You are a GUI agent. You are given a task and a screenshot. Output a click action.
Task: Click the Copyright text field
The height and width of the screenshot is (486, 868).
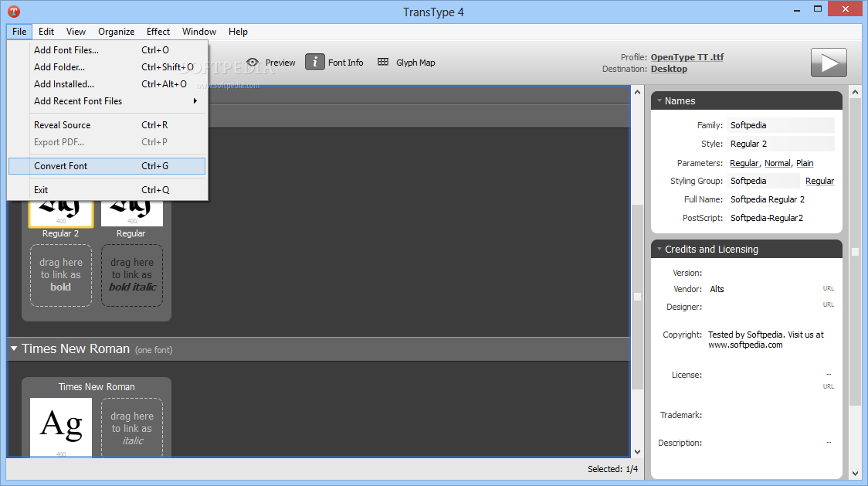pyautogui.click(x=766, y=340)
